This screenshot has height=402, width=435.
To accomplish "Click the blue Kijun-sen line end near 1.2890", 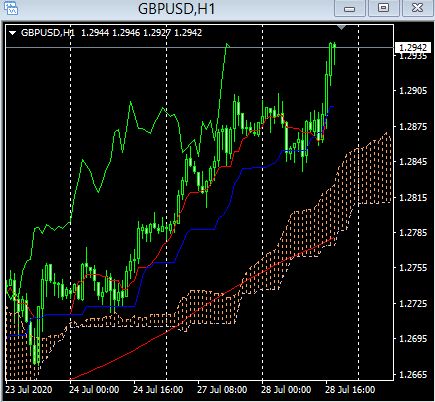I will 332,107.
